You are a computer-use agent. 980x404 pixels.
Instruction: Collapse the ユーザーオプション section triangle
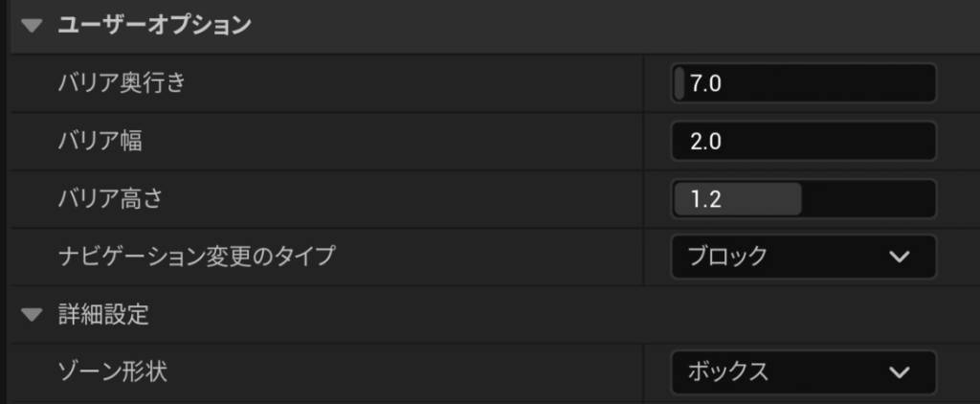[x=33, y=26]
